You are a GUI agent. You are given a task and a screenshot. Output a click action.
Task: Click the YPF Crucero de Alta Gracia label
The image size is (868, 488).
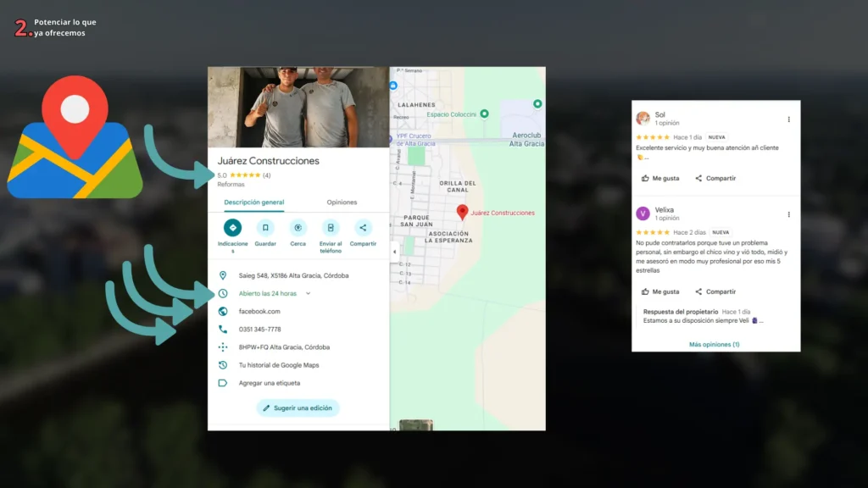pos(415,140)
